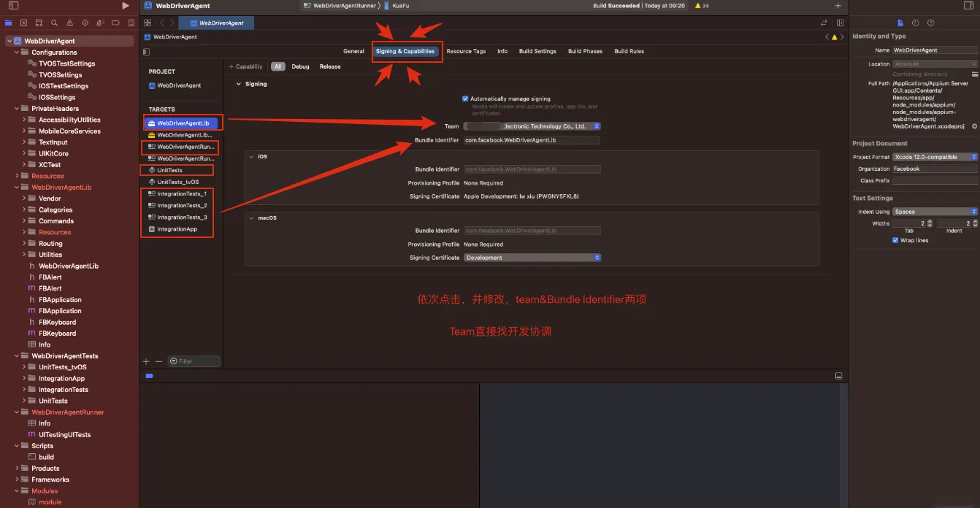The height and width of the screenshot is (508, 980).
Task: Show the History inspector clock icon
Action: pyautogui.click(x=916, y=23)
